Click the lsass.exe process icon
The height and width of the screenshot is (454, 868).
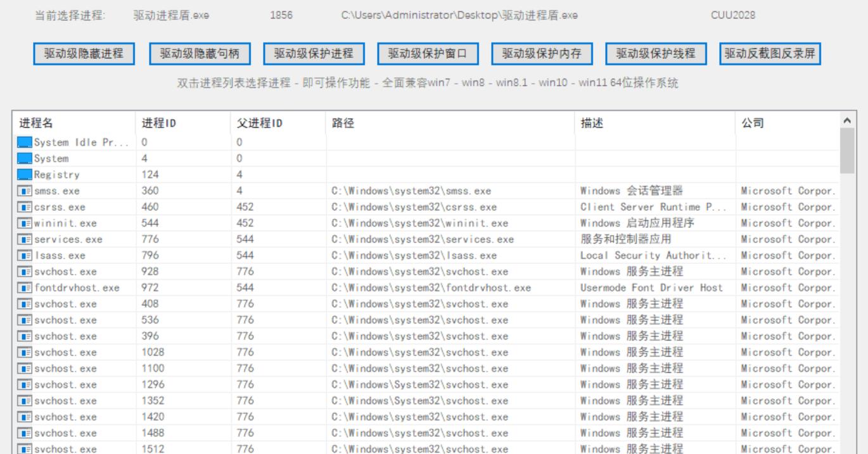(x=25, y=256)
